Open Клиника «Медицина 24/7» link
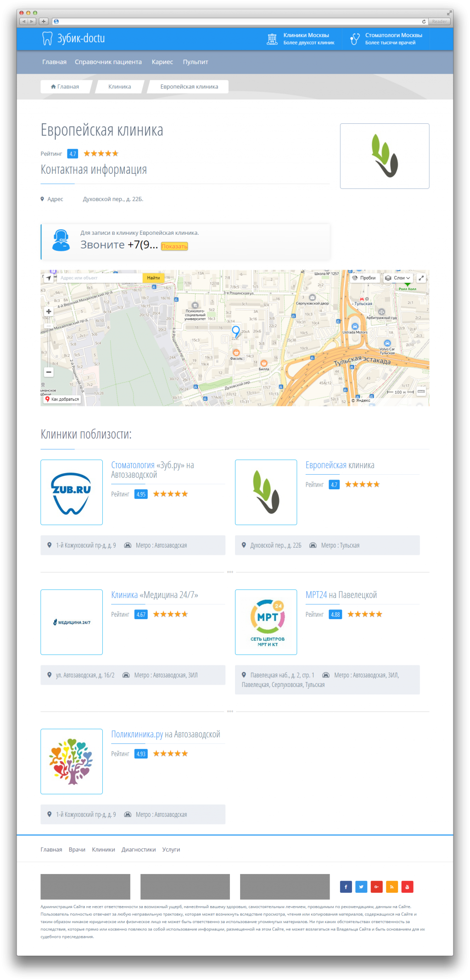This screenshot has width=470, height=980. click(x=155, y=595)
